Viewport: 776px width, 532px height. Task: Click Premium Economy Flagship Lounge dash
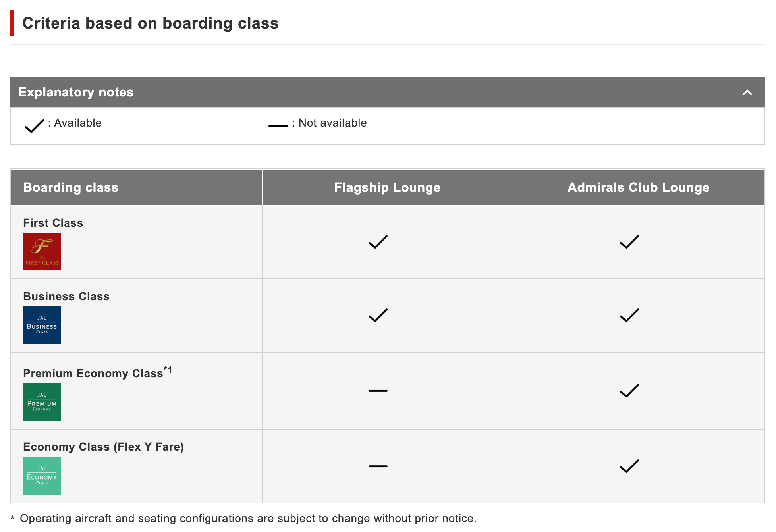(x=378, y=391)
